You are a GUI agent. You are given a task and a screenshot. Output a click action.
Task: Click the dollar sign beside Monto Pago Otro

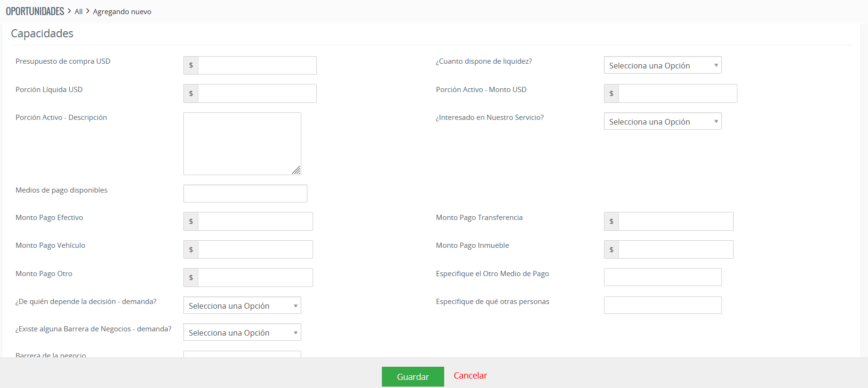[x=191, y=278]
